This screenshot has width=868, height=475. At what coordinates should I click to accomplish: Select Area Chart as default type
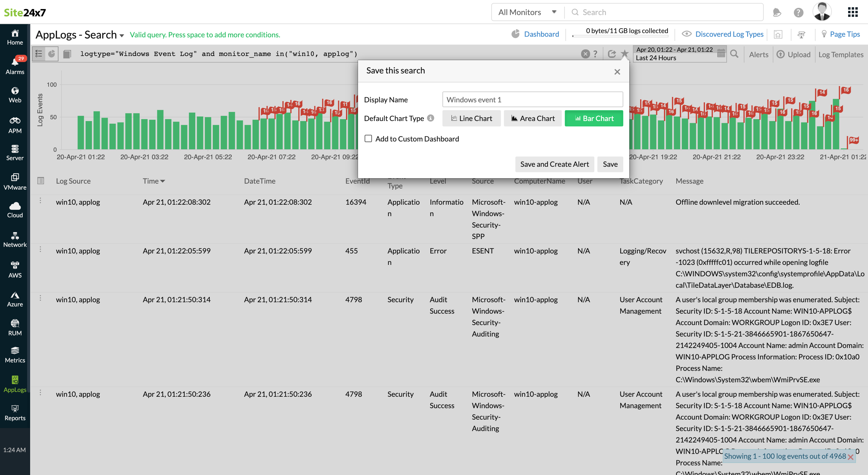point(532,119)
